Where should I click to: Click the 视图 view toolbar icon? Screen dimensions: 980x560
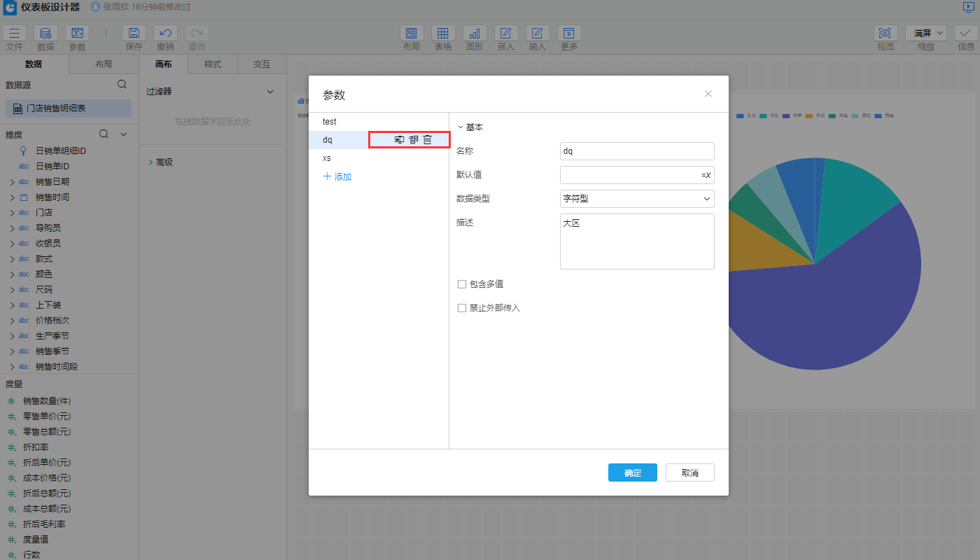pos(885,34)
